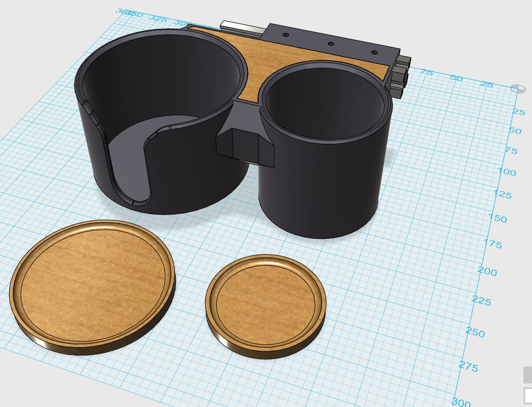Select the inner floor of large cup

point(127,154)
